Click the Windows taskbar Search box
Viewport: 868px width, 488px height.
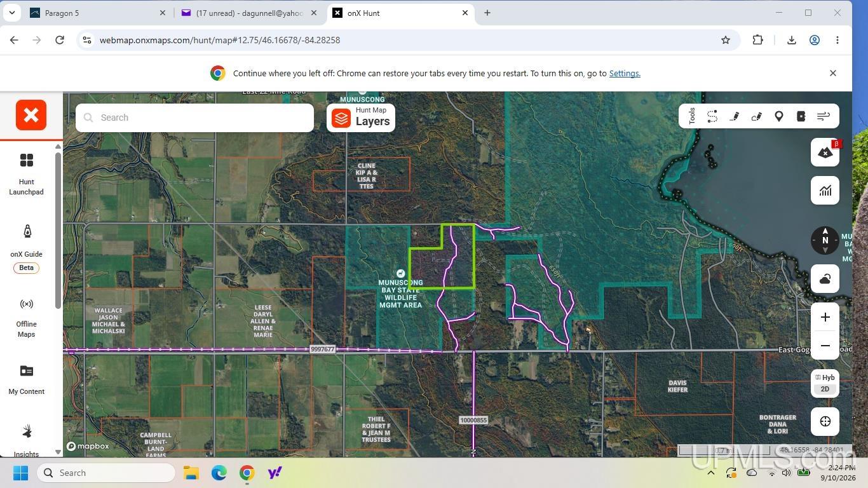[106, 473]
